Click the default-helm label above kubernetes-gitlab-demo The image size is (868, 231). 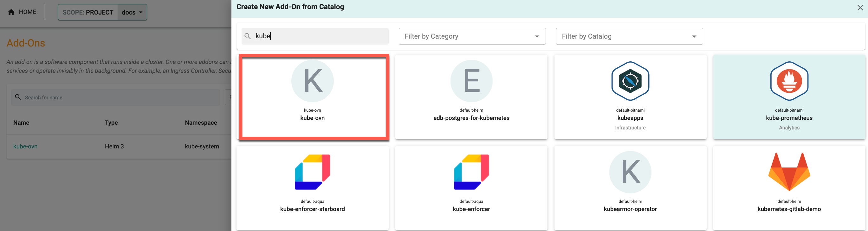(x=789, y=201)
